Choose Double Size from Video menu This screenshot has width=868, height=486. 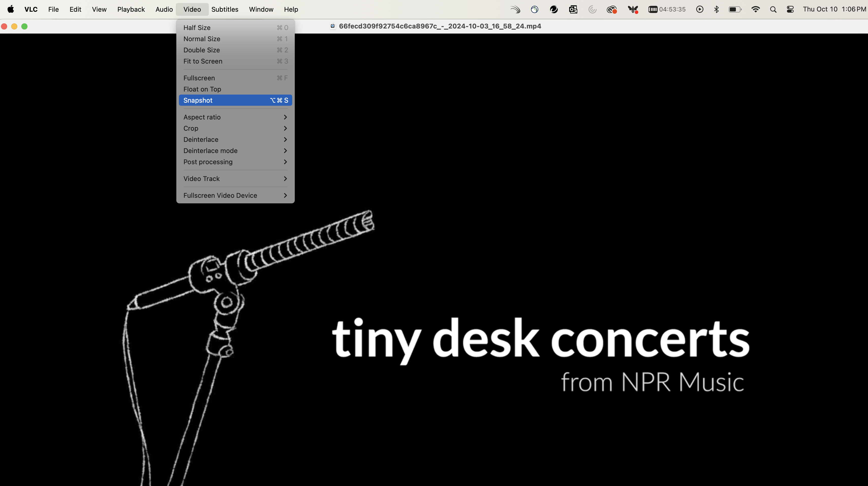point(236,50)
